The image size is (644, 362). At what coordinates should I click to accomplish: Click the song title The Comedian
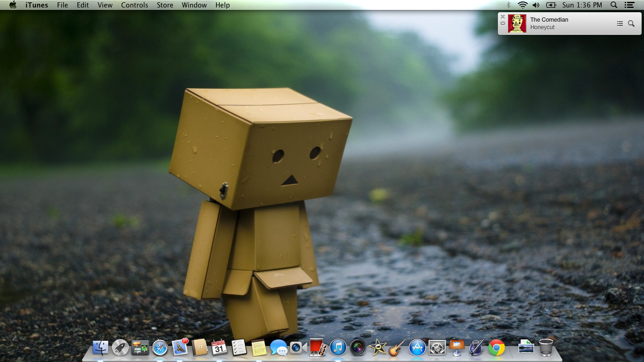pos(549,20)
